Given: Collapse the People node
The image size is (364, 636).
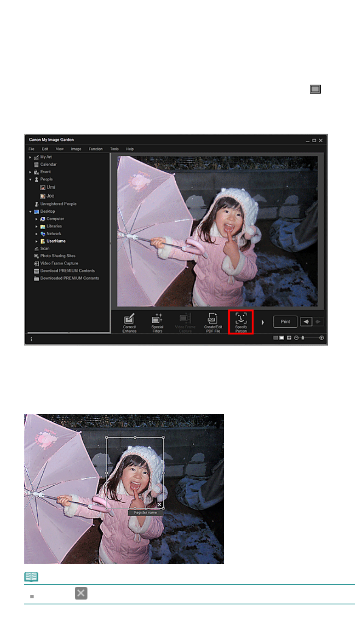Looking at the screenshot, I should 30,179.
